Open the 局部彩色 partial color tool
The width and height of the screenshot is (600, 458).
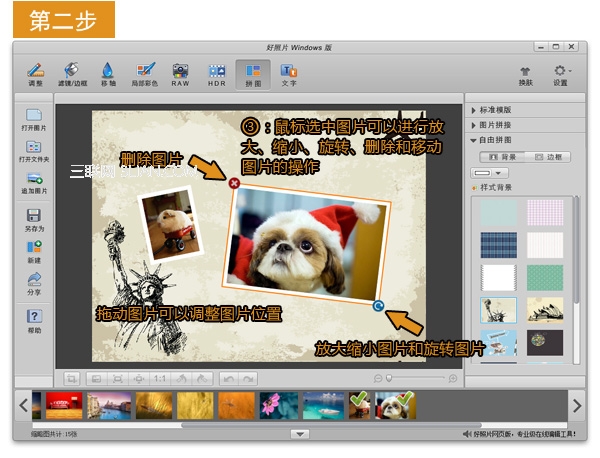145,74
